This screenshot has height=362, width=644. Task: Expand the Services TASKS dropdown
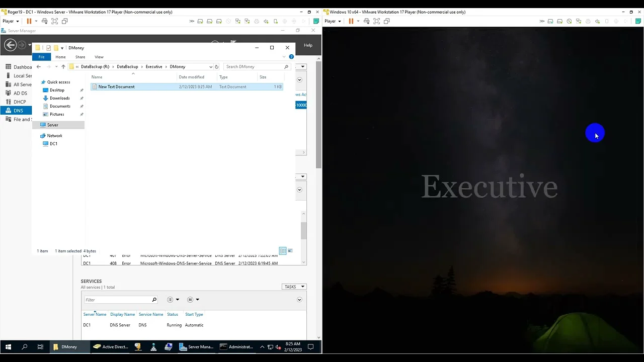coord(294,287)
